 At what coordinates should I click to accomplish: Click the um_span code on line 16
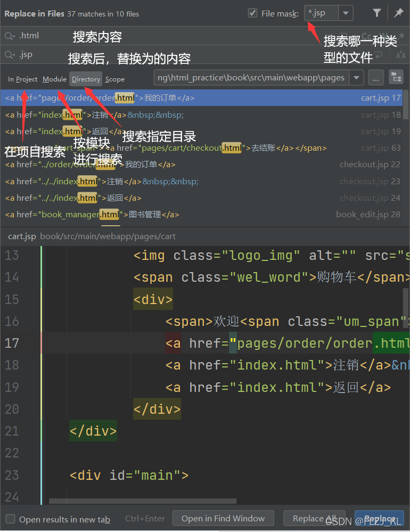[x=286, y=321]
